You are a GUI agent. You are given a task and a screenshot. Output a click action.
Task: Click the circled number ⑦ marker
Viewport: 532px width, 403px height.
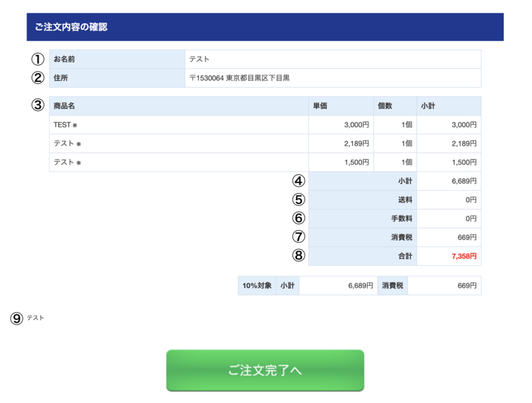click(x=299, y=237)
